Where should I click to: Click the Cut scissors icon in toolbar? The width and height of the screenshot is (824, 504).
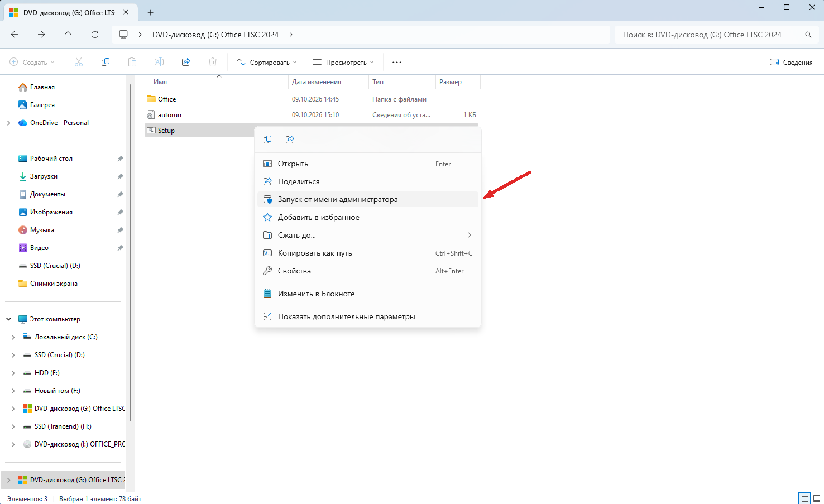[x=79, y=62]
